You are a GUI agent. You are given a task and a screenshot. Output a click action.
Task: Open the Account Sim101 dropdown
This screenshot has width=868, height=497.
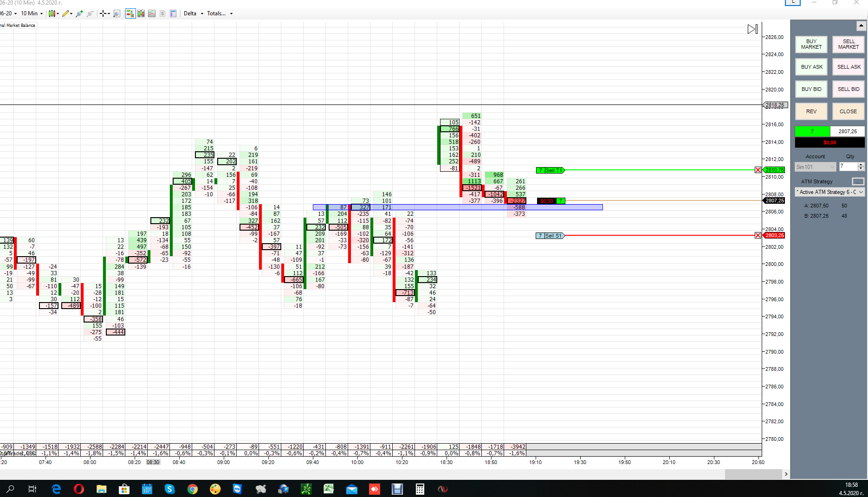pos(815,167)
